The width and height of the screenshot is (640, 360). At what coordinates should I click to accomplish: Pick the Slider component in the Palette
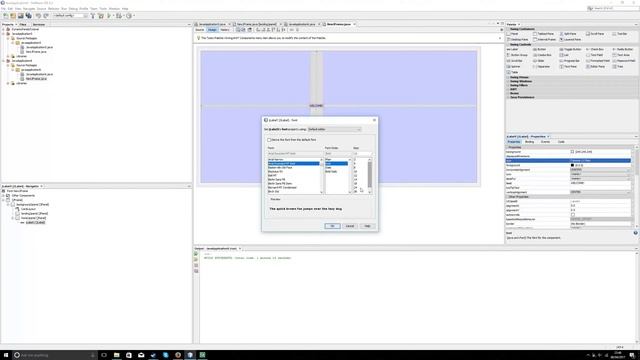pyautogui.click(x=539, y=61)
